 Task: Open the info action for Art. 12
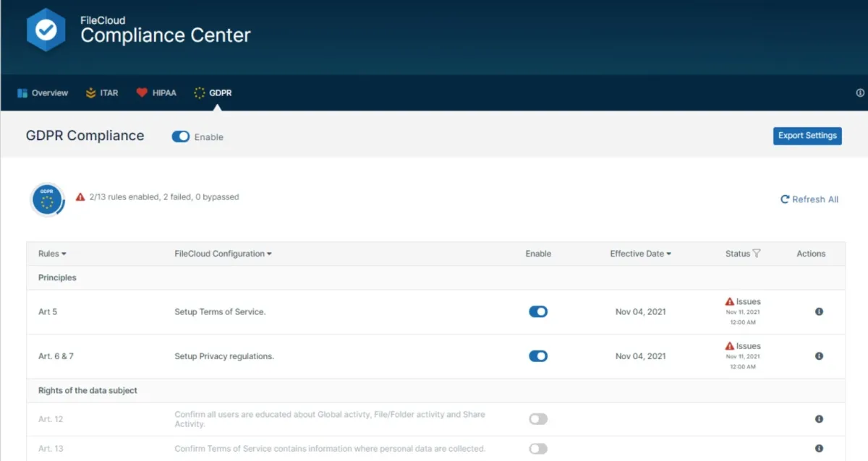click(x=819, y=419)
